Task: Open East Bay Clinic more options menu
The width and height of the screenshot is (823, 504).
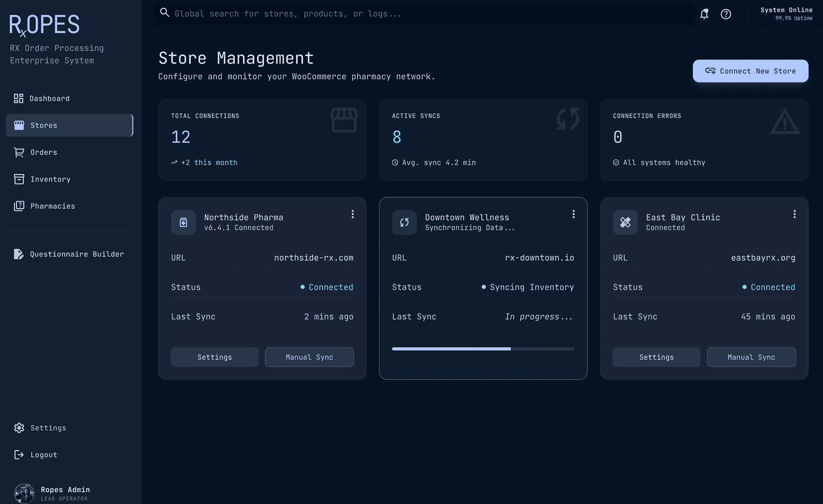Action: pos(794,214)
